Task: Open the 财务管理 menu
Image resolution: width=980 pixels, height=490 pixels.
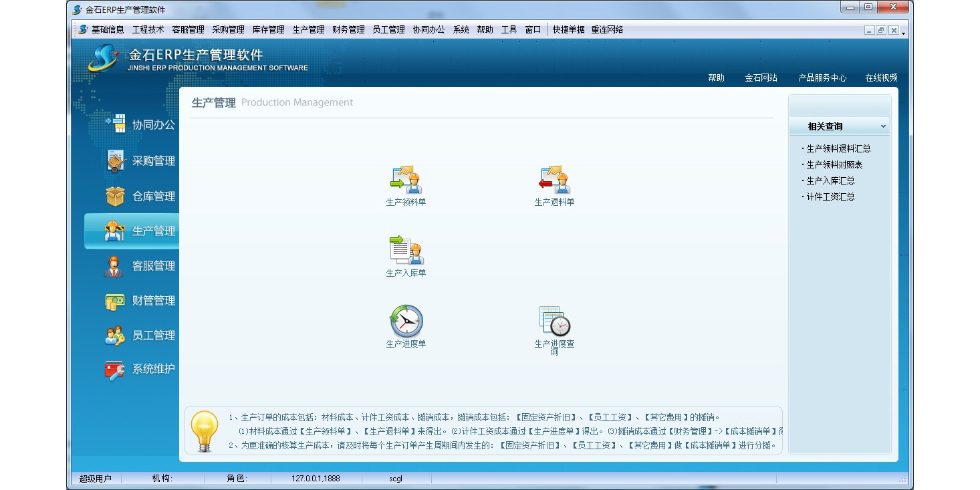Action: 348,30
